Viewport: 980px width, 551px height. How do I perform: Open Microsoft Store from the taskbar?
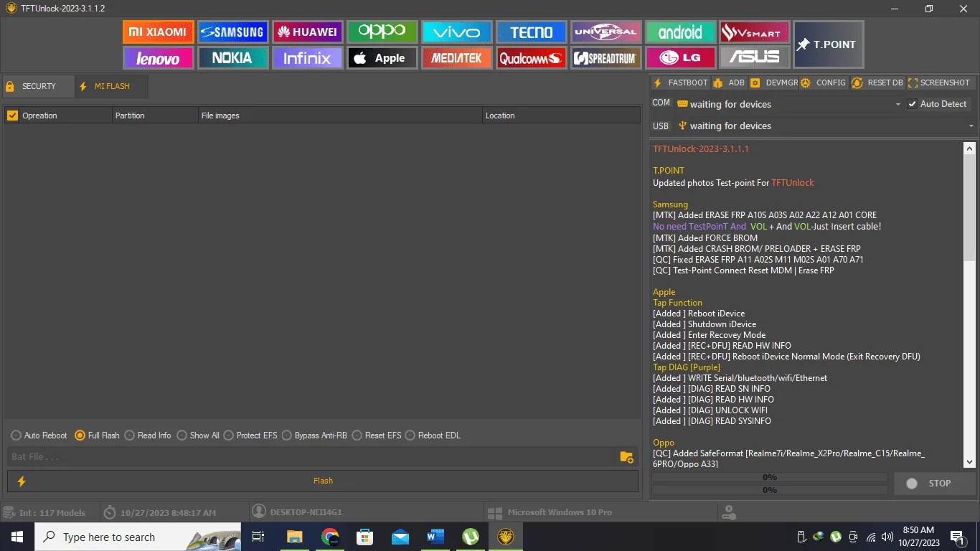pos(365,537)
